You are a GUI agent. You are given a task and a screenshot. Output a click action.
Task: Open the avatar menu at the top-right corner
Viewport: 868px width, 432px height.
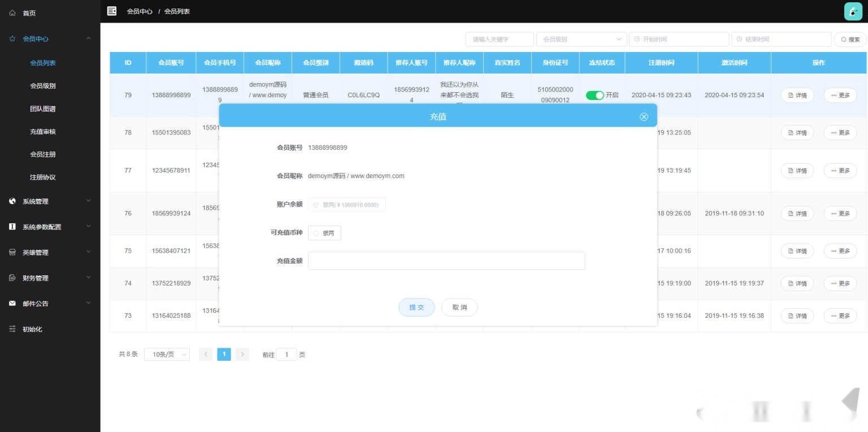click(x=852, y=11)
